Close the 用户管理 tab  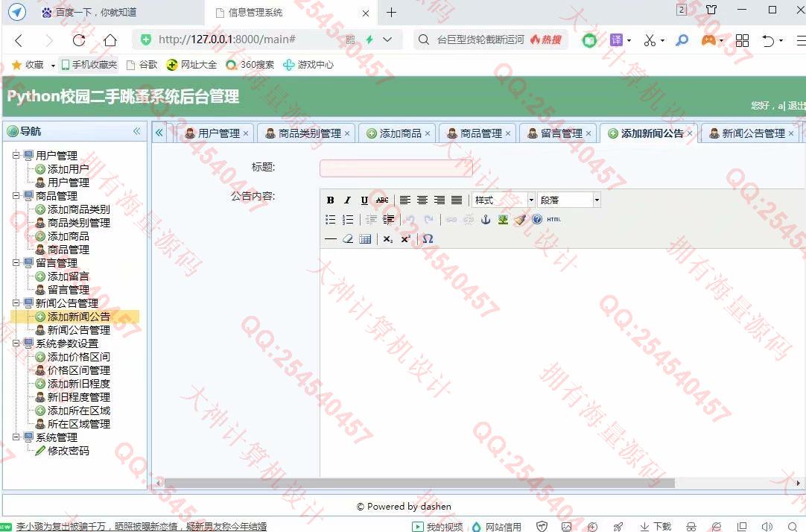pyautogui.click(x=246, y=133)
